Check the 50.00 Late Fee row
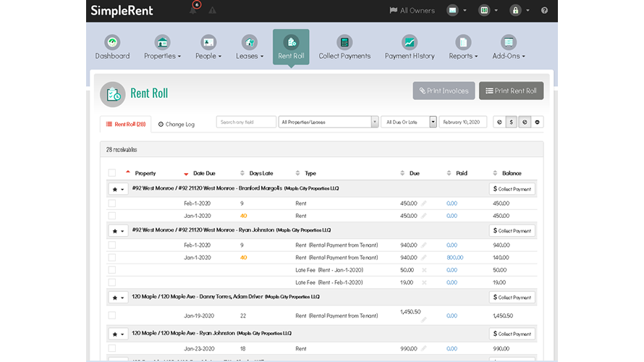The image size is (644, 362). coord(111,270)
